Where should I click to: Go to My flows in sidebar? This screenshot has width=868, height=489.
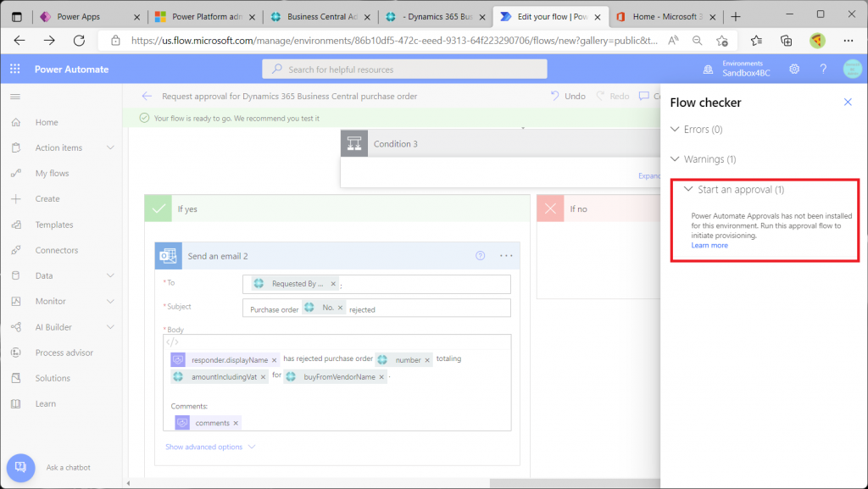[x=52, y=173]
